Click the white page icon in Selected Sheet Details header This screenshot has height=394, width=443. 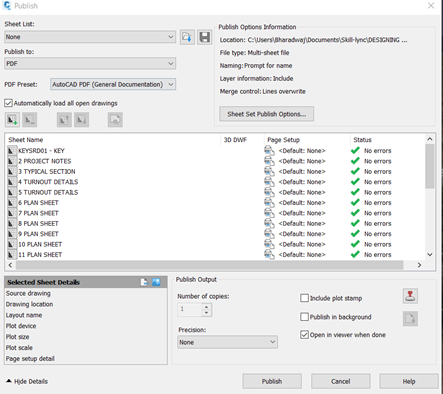(144, 282)
